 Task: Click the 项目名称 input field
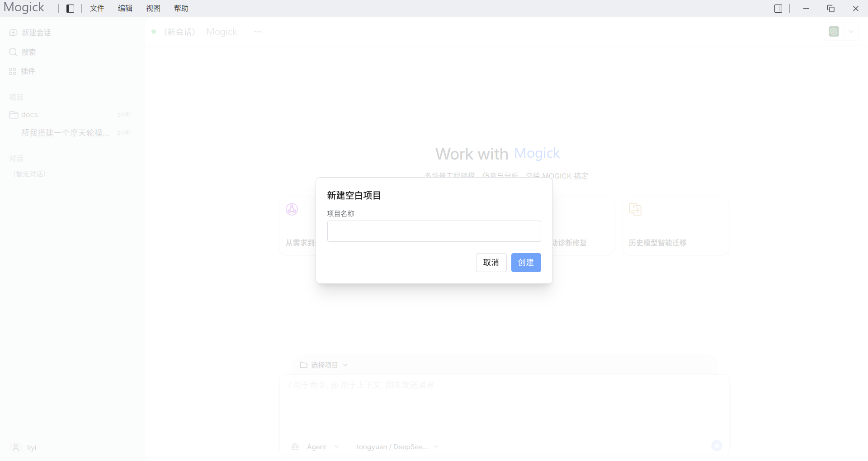tap(434, 231)
